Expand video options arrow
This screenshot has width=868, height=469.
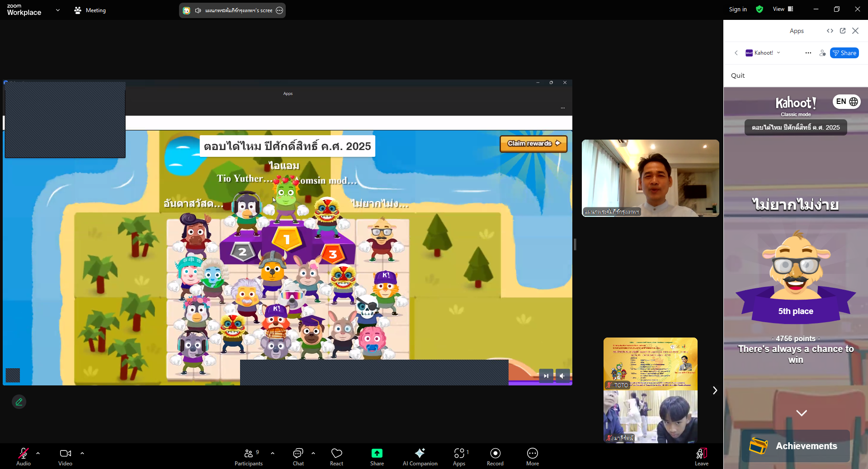click(82, 453)
